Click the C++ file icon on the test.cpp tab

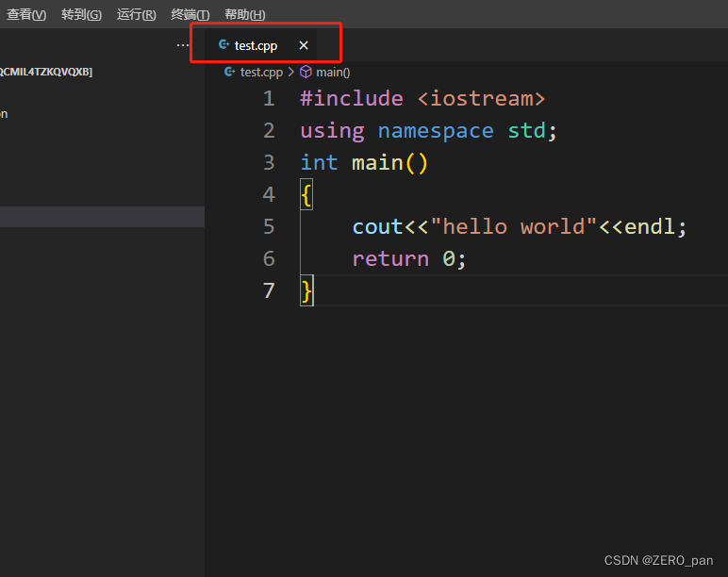point(223,44)
